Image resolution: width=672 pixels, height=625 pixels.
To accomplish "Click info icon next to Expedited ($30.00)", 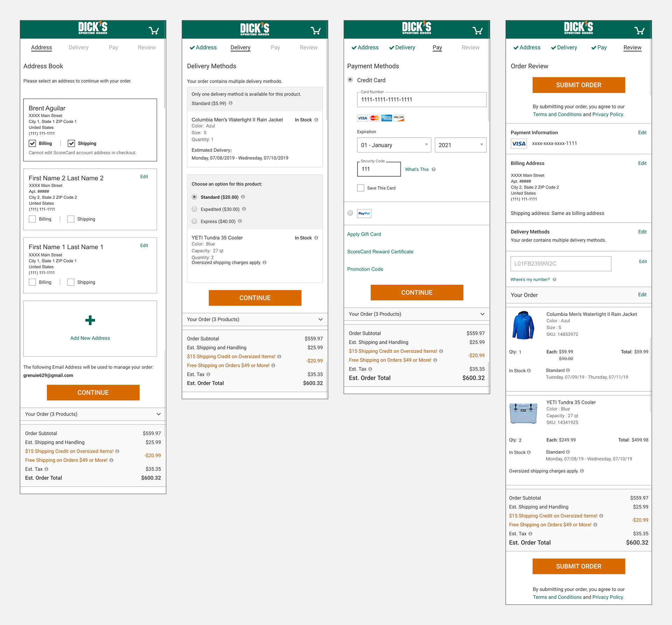I will pos(244,209).
